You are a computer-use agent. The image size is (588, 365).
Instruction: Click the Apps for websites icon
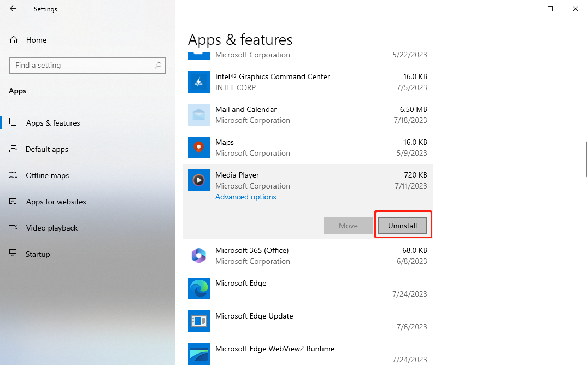[13, 202]
